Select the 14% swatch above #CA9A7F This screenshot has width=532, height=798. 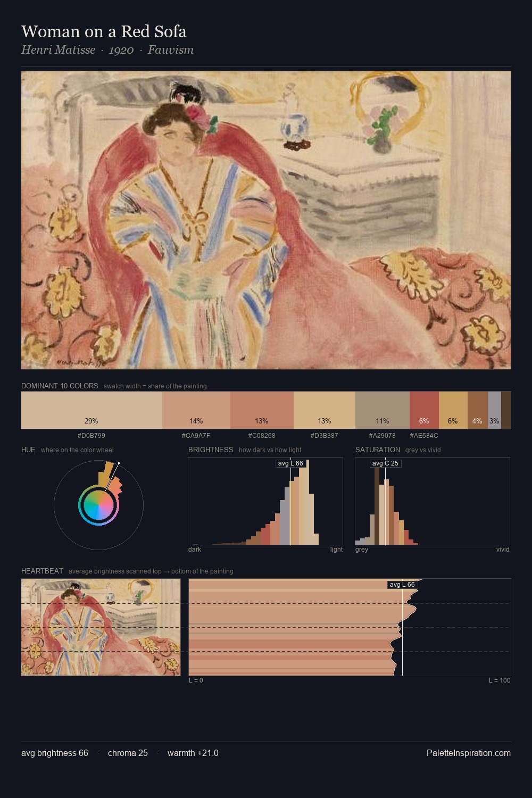tap(196, 410)
